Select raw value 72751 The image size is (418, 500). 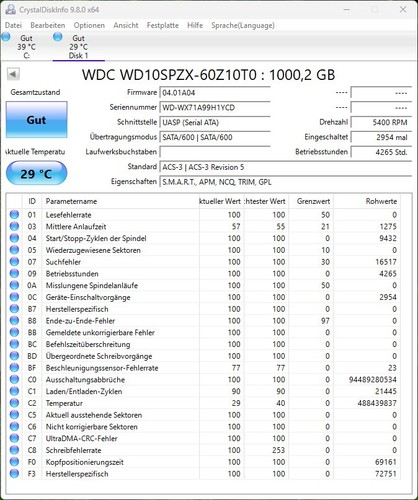pyautogui.click(x=386, y=474)
